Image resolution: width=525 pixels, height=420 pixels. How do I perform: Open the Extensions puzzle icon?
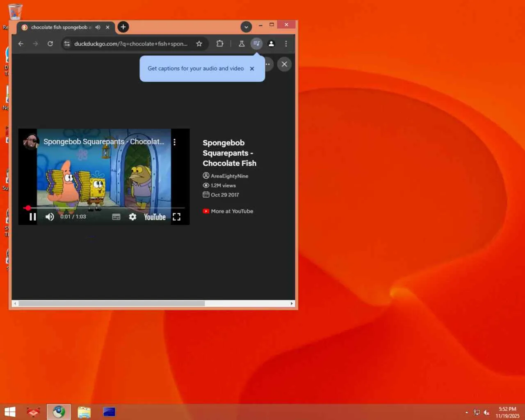point(220,43)
